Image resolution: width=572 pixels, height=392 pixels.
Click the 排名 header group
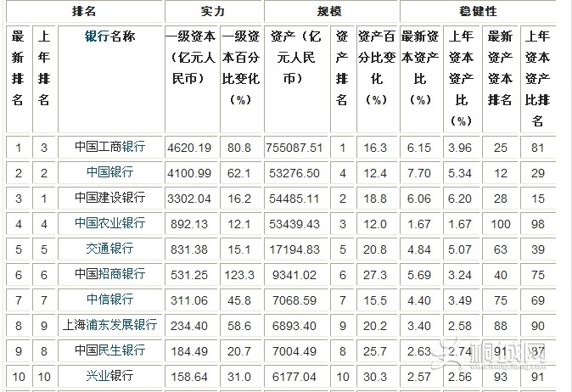pyautogui.click(x=84, y=12)
